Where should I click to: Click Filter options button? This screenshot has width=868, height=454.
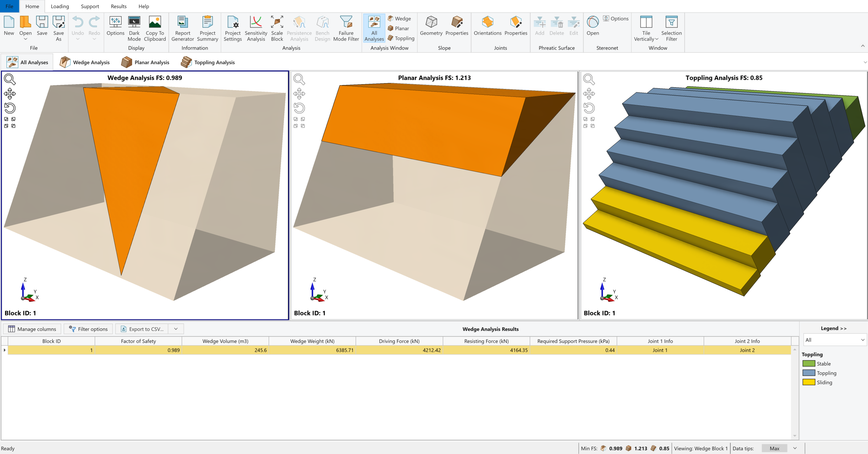click(x=88, y=329)
